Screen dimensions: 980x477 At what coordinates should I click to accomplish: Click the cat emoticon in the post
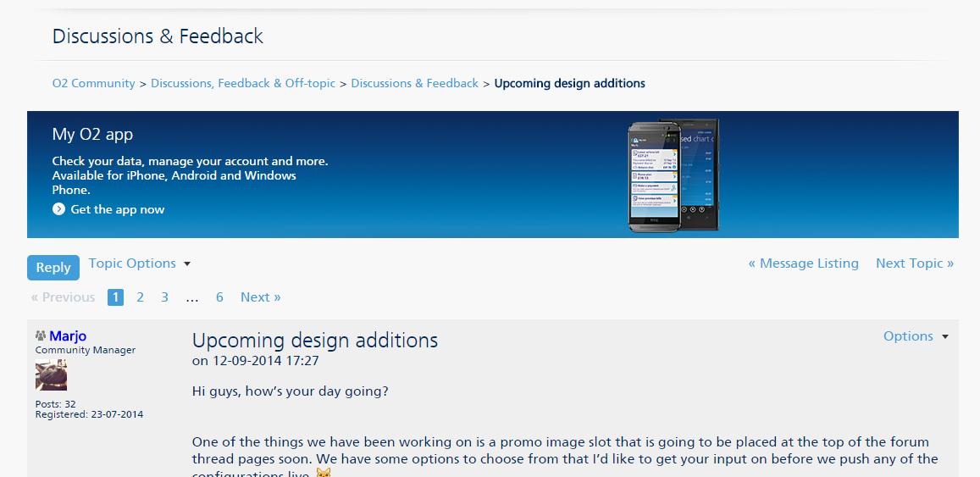pos(324,473)
